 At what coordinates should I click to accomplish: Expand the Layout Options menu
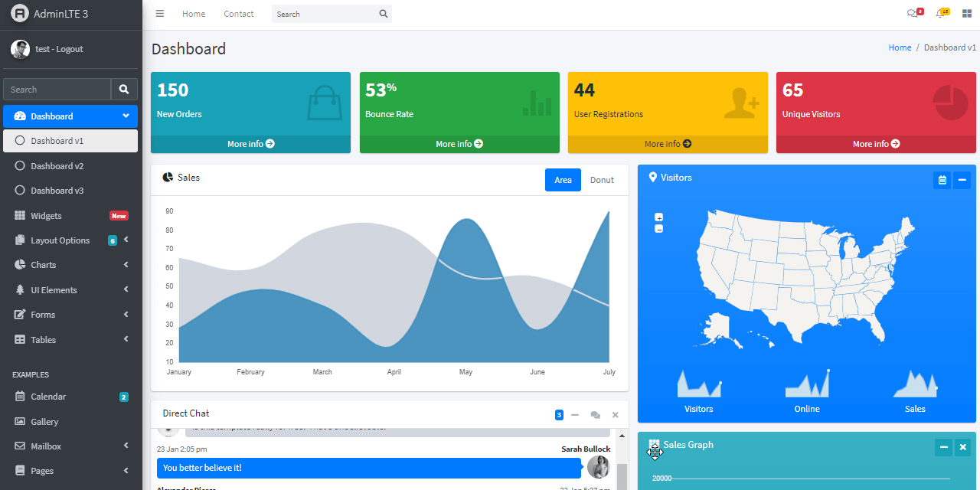(x=60, y=240)
